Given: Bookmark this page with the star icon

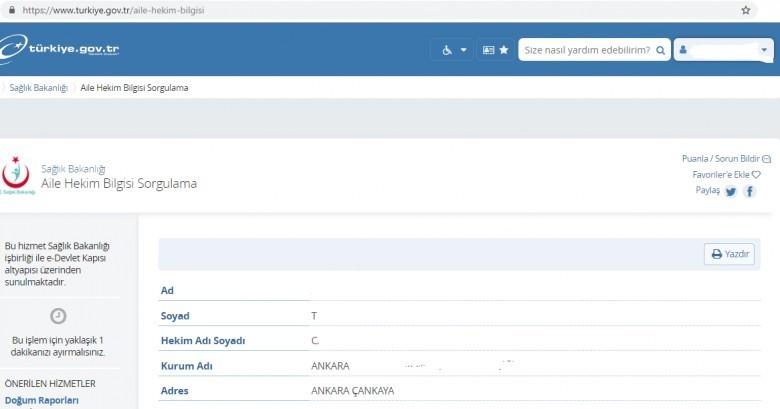Looking at the screenshot, I should 746,10.
